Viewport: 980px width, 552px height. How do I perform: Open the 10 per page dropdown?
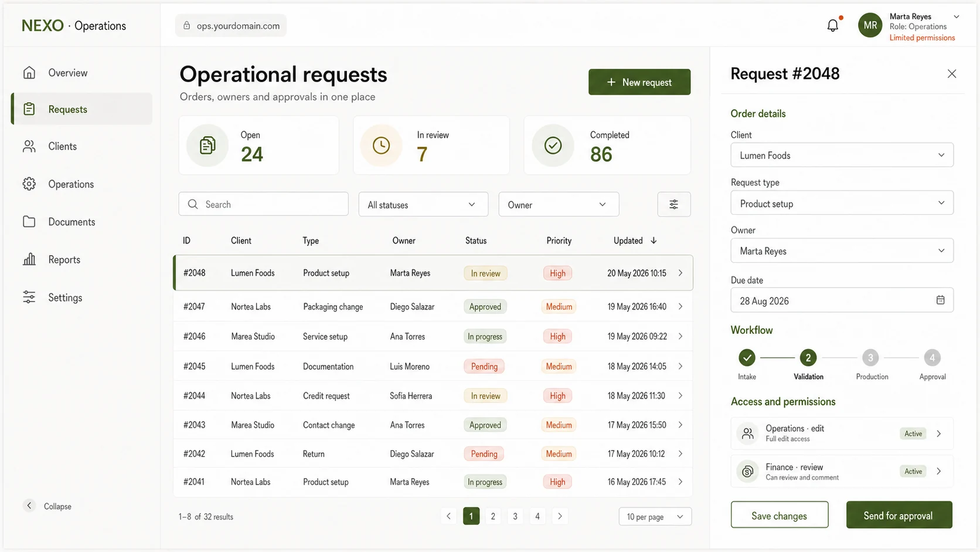(655, 516)
